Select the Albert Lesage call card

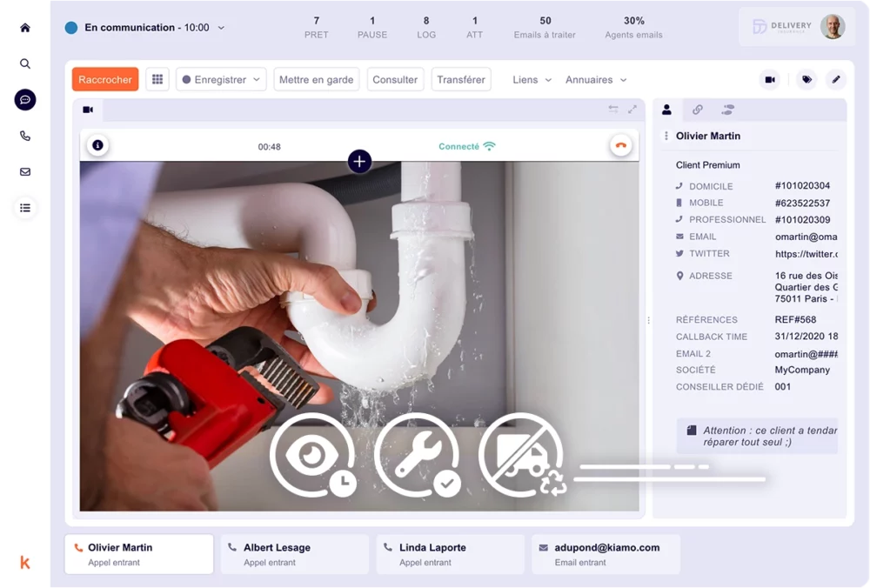point(295,554)
